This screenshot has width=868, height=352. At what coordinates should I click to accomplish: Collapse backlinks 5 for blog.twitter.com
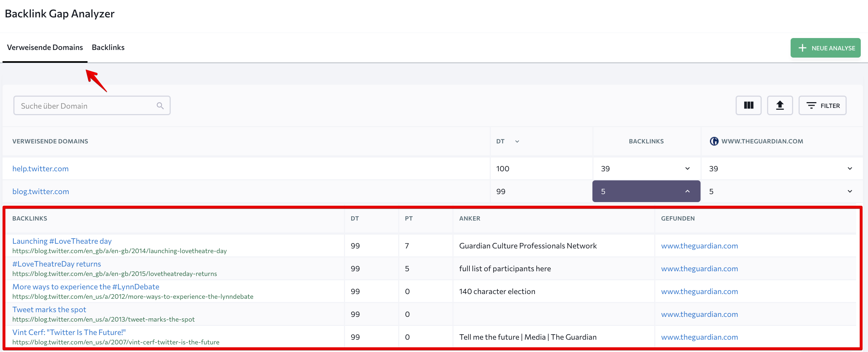[x=646, y=191]
